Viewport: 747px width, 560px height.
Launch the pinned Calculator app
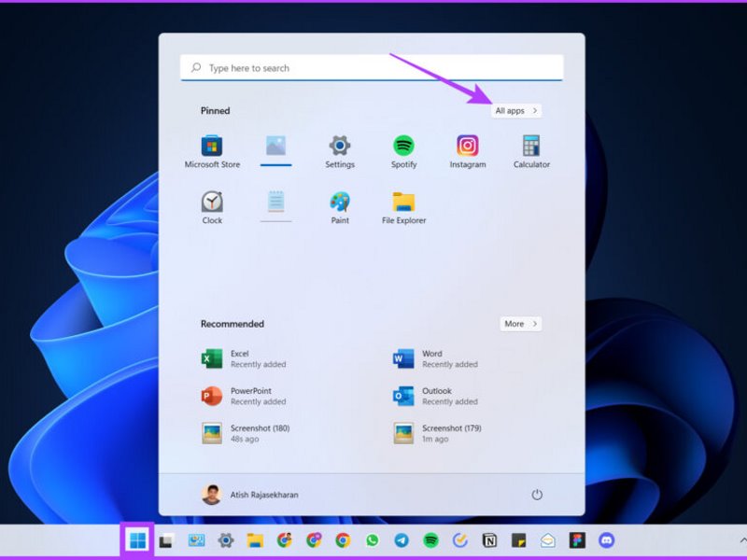(531, 151)
